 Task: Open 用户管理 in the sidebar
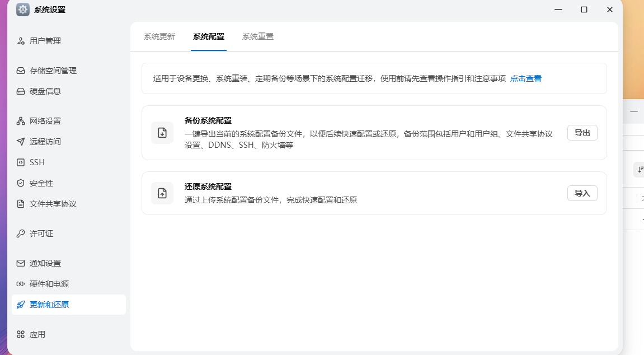[x=69, y=41]
